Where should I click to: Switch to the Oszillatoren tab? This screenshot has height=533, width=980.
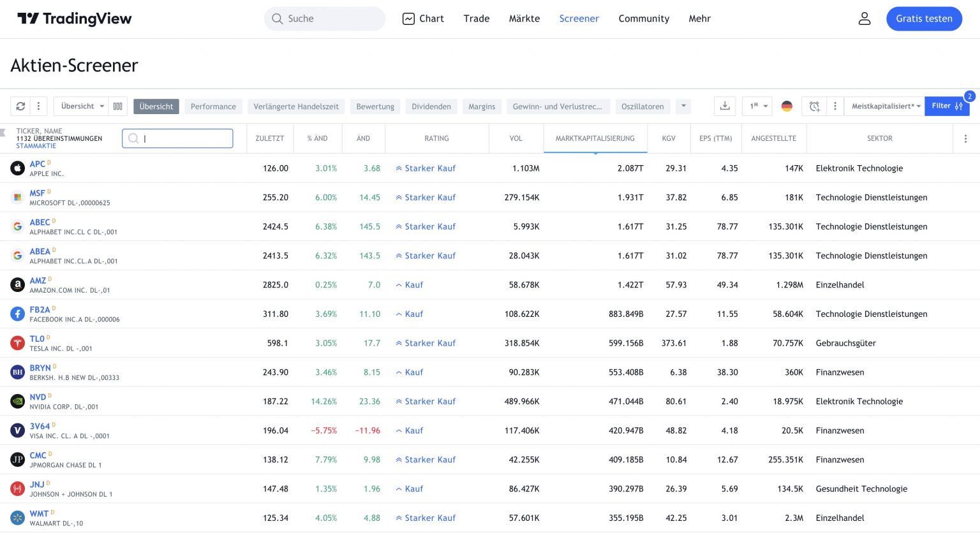click(642, 106)
